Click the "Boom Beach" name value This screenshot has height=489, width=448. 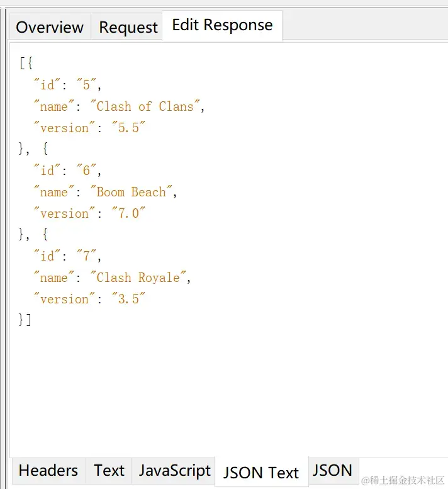[132, 192]
